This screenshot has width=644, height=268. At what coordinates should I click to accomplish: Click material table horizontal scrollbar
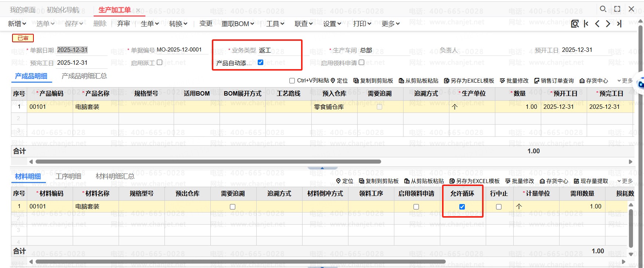(240, 262)
